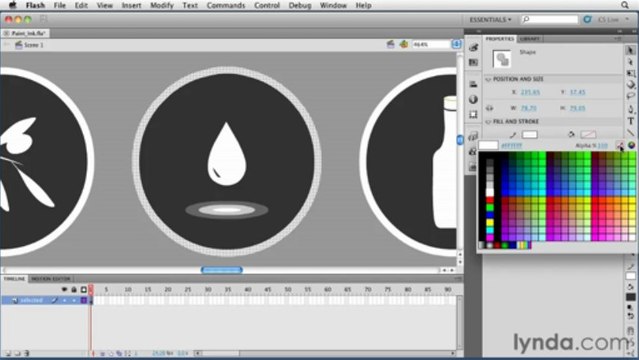Click the hex color value field
Screen dimensions: 639x360
pyautogui.click(x=511, y=146)
